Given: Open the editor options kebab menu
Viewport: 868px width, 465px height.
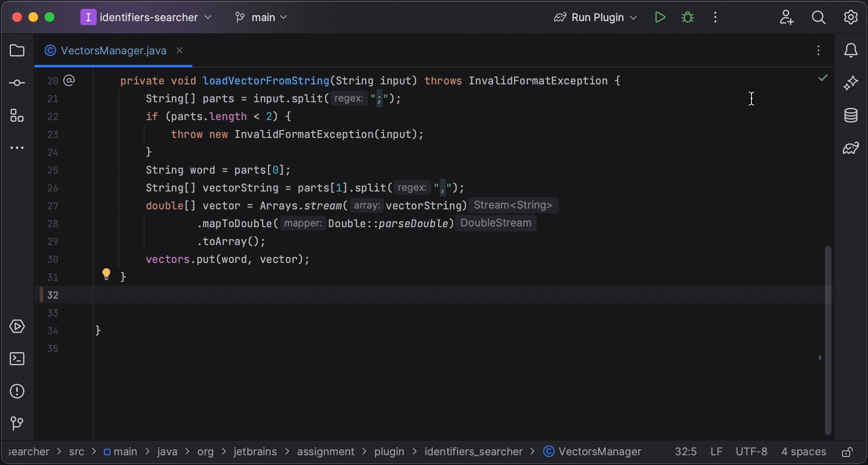Looking at the screenshot, I should pyautogui.click(x=818, y=50).
